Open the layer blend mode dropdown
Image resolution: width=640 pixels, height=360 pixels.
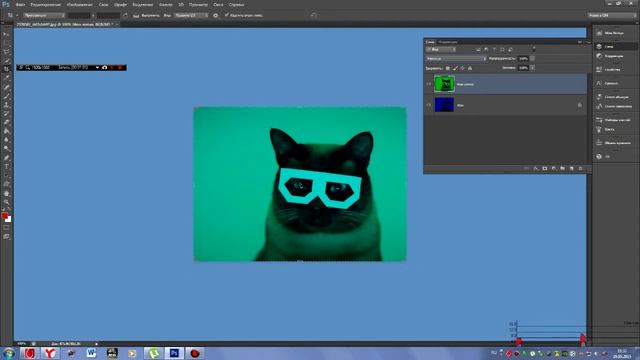click(456, 59)
